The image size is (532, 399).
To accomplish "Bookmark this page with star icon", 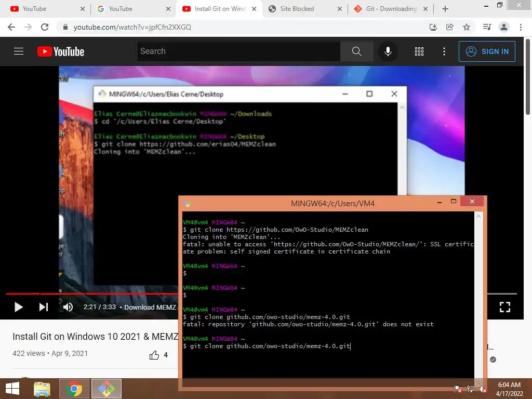I will pyautogui.click(x=467, y=27).
